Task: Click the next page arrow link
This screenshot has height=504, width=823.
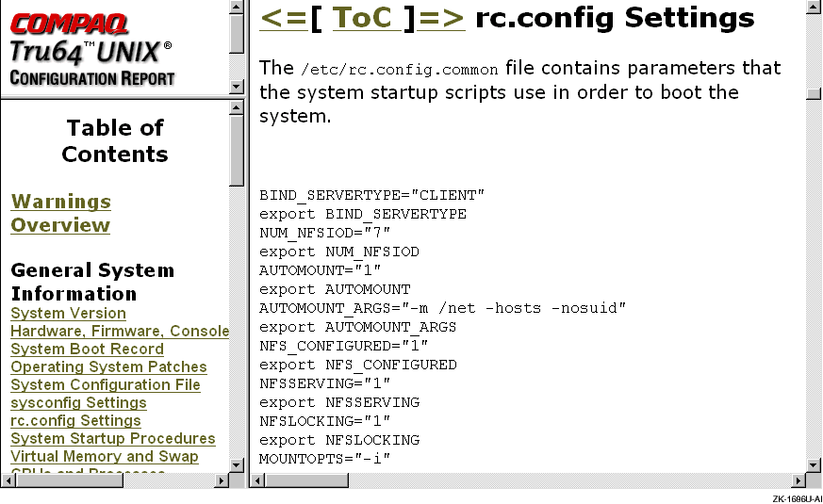Action: coord(441,18)
